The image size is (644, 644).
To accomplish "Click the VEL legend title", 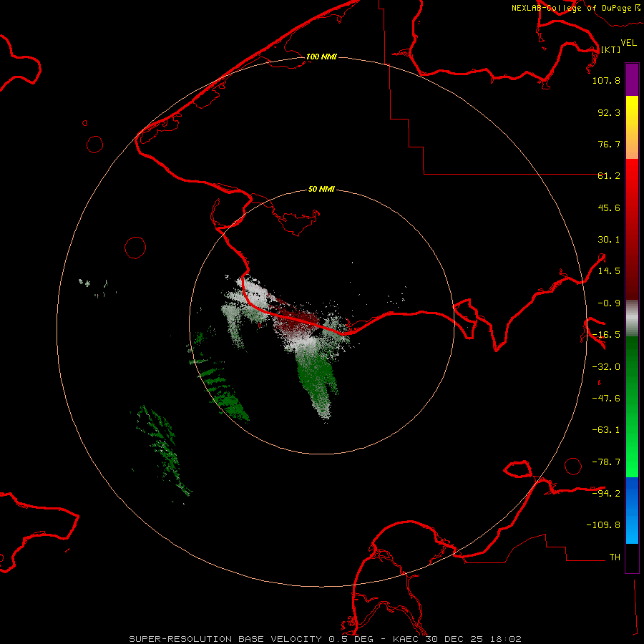I will pos(628,42).
